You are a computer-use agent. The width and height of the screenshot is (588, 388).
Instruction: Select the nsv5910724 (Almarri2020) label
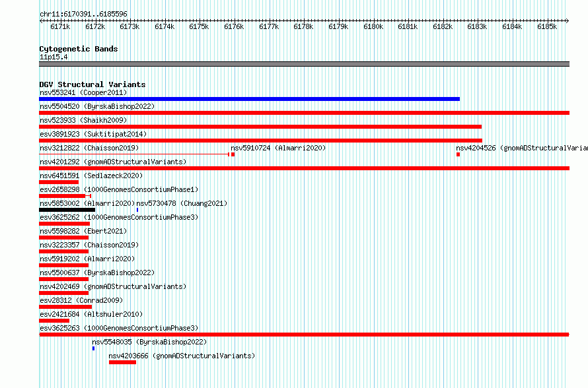click(x=278, y=148)
